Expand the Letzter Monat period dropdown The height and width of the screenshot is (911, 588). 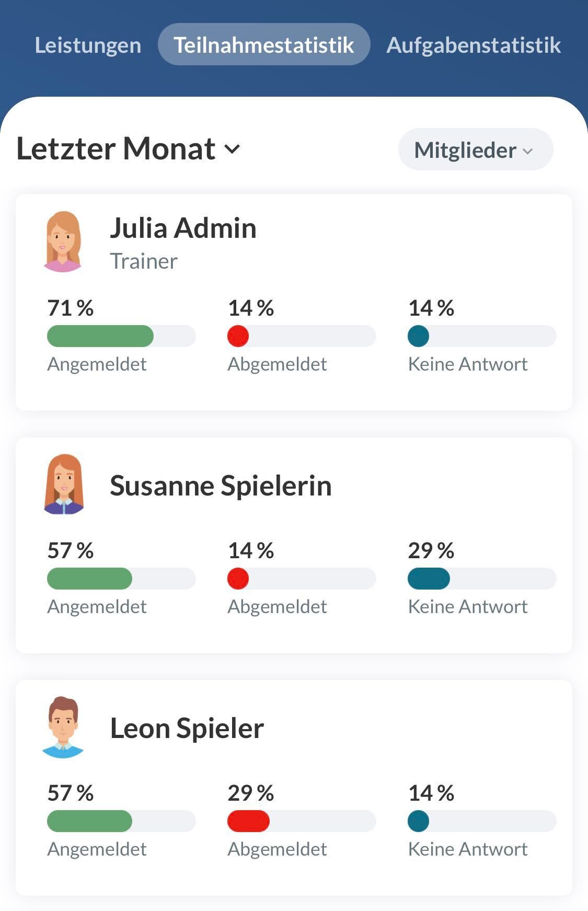point(128,149)
